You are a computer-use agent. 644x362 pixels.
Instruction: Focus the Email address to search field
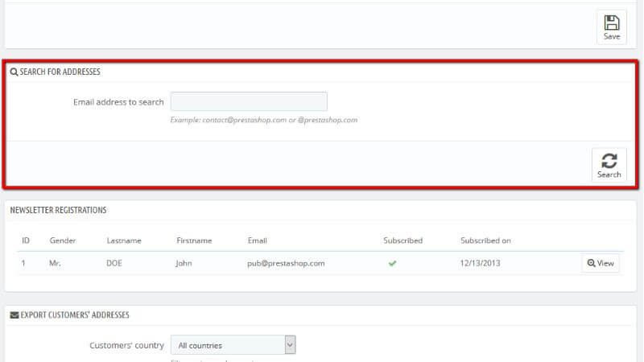(249, 101)
